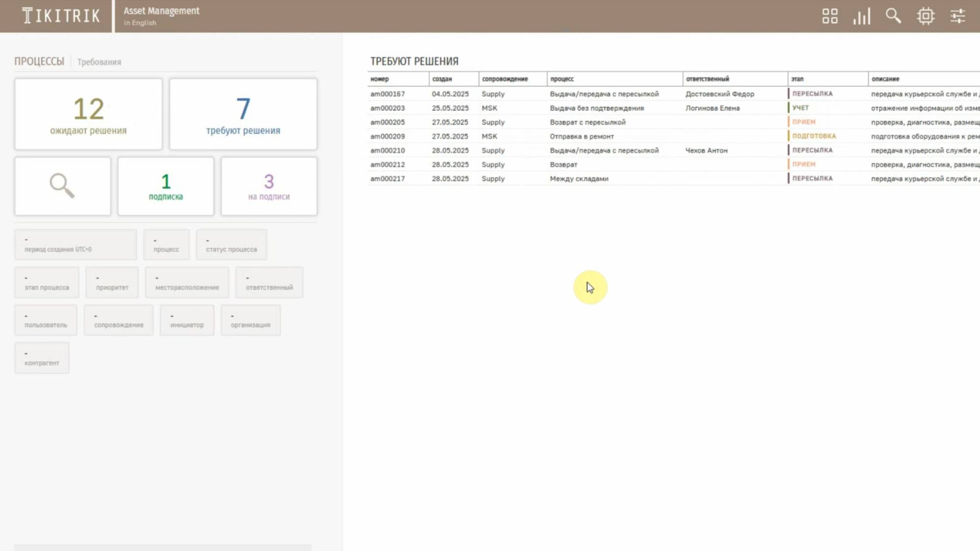Image resolution: width=980 pixels, height=551 pixels.
Task: Open the приоритет filter
Action: [x=112, y=282]
